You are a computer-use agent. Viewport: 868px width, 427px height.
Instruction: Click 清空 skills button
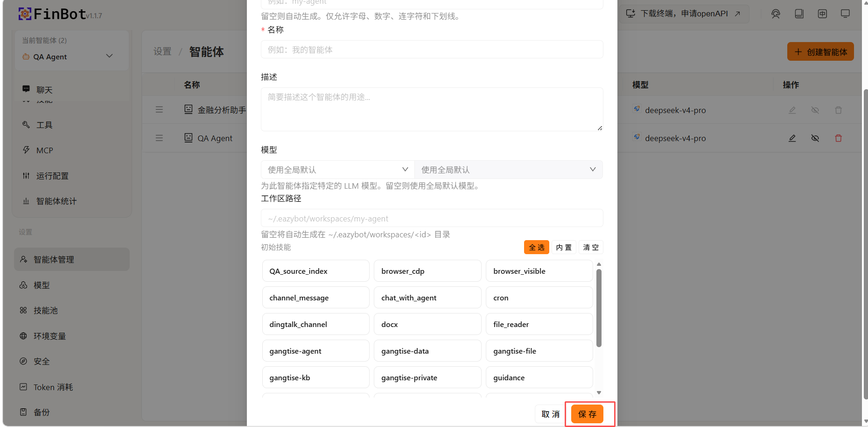pos(591,248)
